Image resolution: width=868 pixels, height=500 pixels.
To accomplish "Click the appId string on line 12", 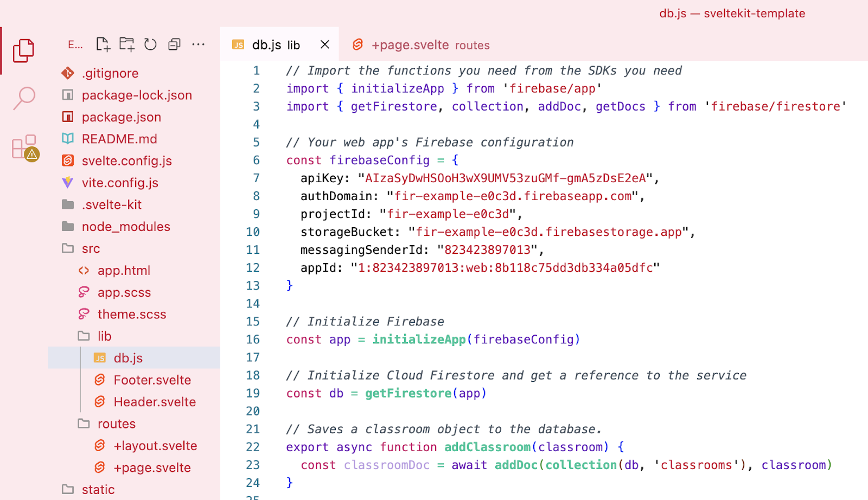I will [x=505, y=268].
